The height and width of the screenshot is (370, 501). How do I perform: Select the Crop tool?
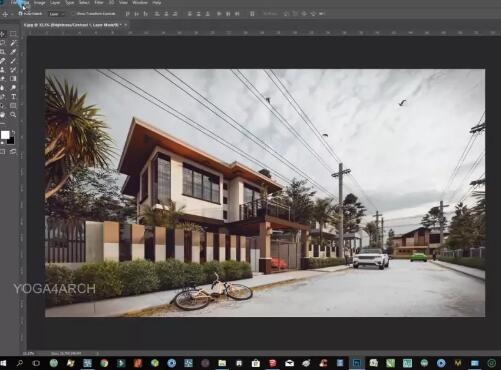pyautogui.click(x=2, y=52)
